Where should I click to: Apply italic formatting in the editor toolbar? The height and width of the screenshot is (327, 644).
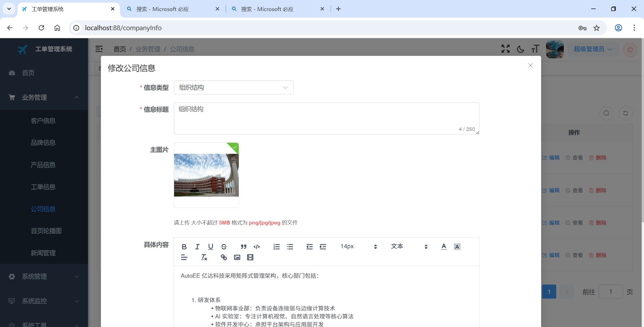[x=197, y=247]
